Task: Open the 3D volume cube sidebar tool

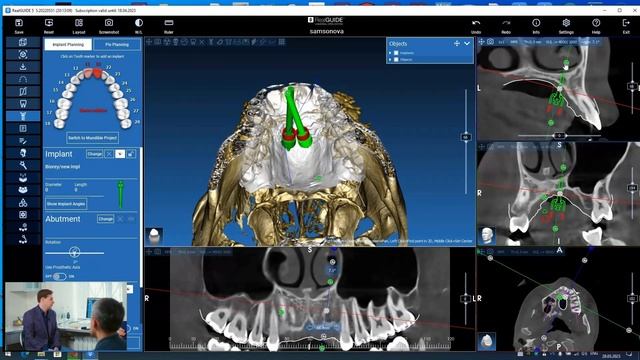Action: coord(23,42)
